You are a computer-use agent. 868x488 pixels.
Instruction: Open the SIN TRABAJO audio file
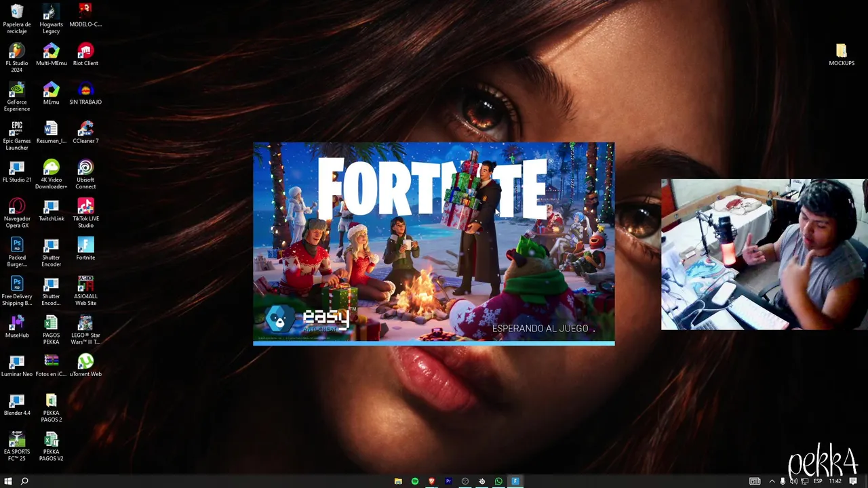click(x=85, y=93)
